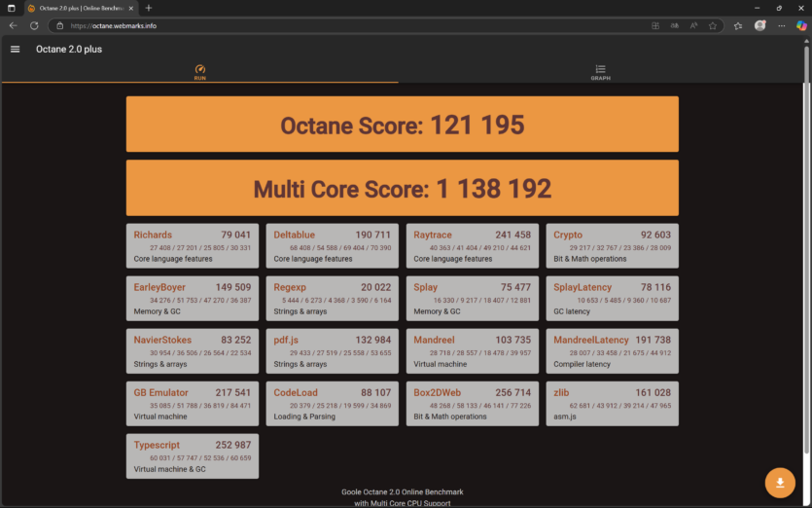812x508 pixels.
Task: Click the SplayLatency result title
Action: click(x=583, y=287)
